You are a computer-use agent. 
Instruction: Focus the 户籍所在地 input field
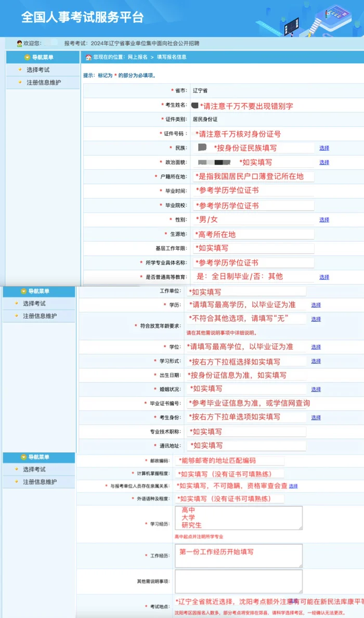tap(253, 176)
